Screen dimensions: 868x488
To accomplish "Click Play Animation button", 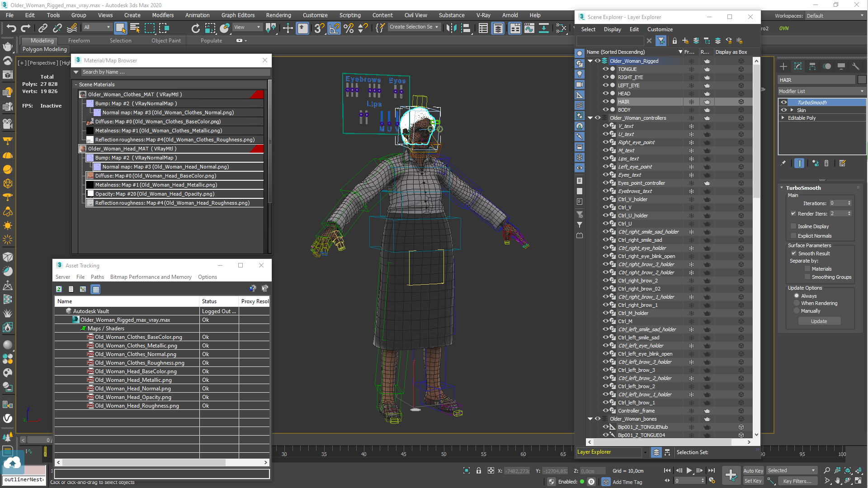I will click(689, 470).
